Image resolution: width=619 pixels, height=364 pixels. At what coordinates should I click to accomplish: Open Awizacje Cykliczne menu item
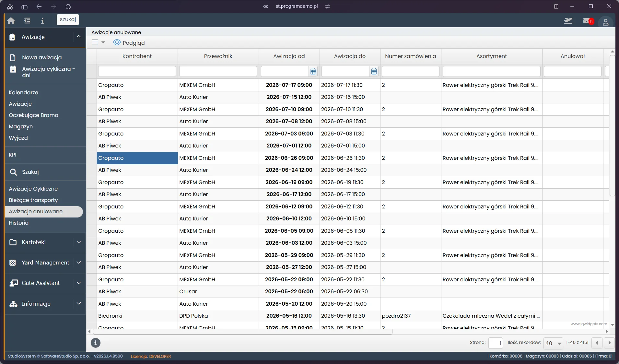tap(33, 189)
